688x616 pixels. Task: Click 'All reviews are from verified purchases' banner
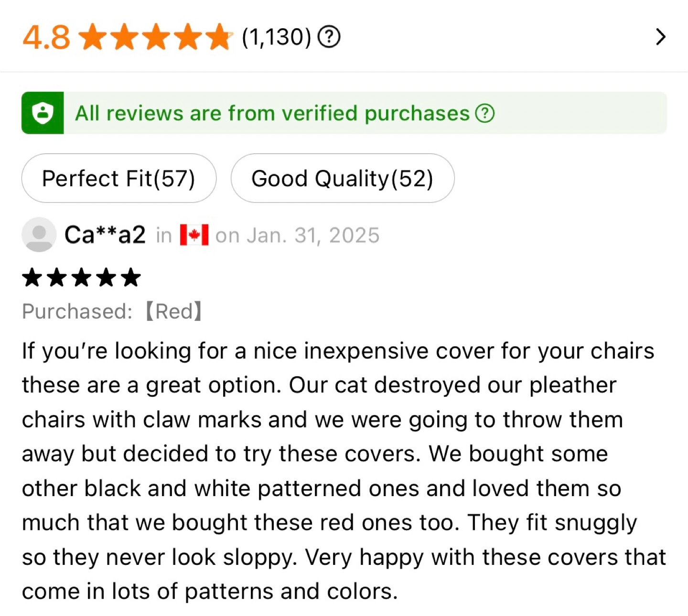(x=272, y=114)
